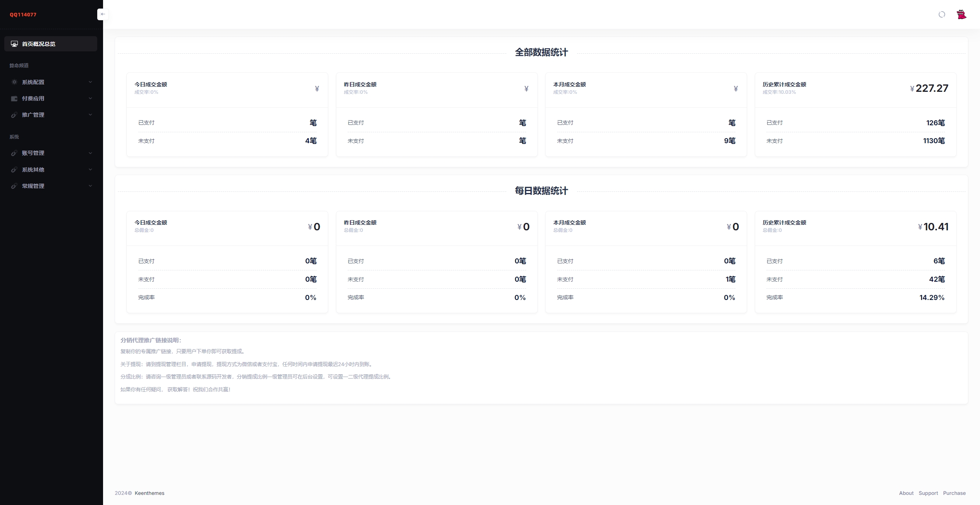Open 系统配置 menu section
Screen dimensions: 980x505
coord(48,82)
